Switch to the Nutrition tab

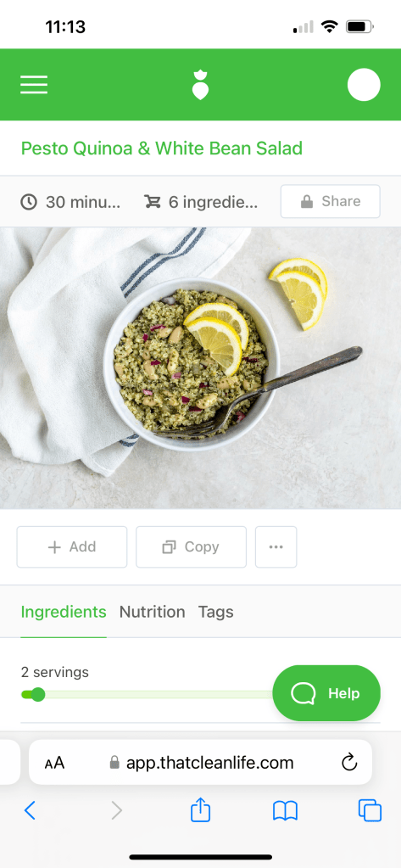[152, 612]
